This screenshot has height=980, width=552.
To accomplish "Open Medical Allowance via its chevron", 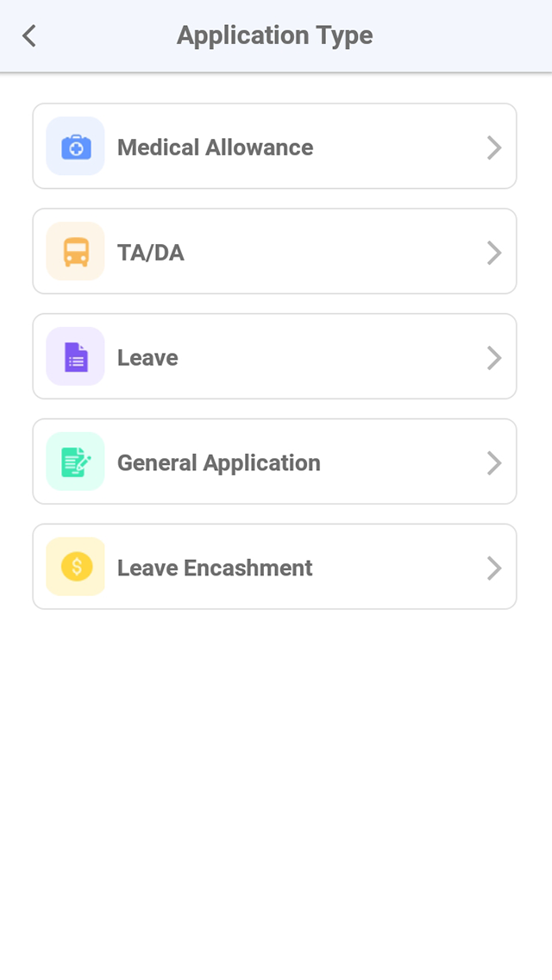I will coord(494,147).
